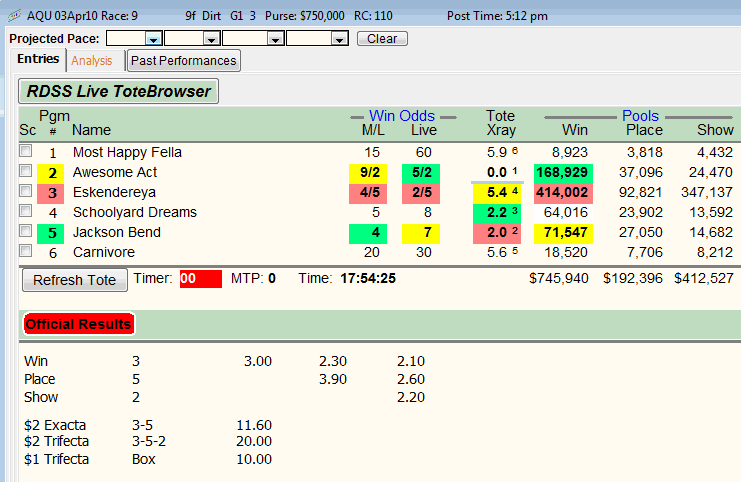Open the third Projected Pace dropdown

click(276, 39)
